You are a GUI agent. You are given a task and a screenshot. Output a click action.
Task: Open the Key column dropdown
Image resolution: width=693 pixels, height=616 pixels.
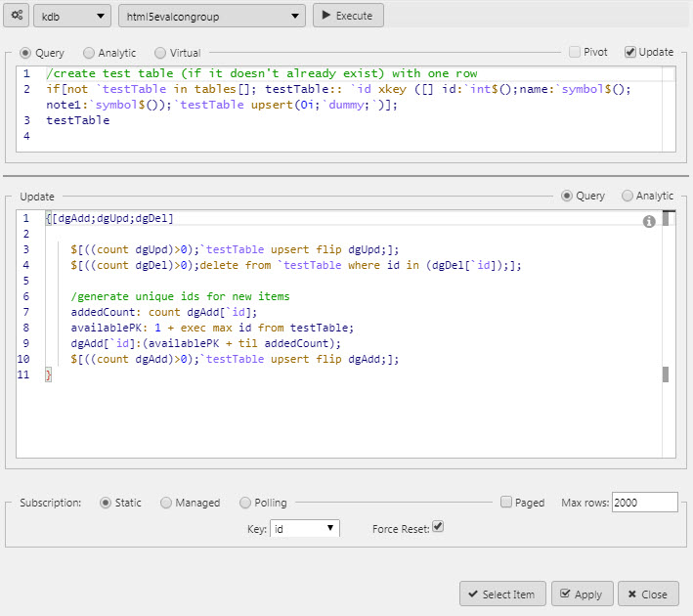pos(305,529)
